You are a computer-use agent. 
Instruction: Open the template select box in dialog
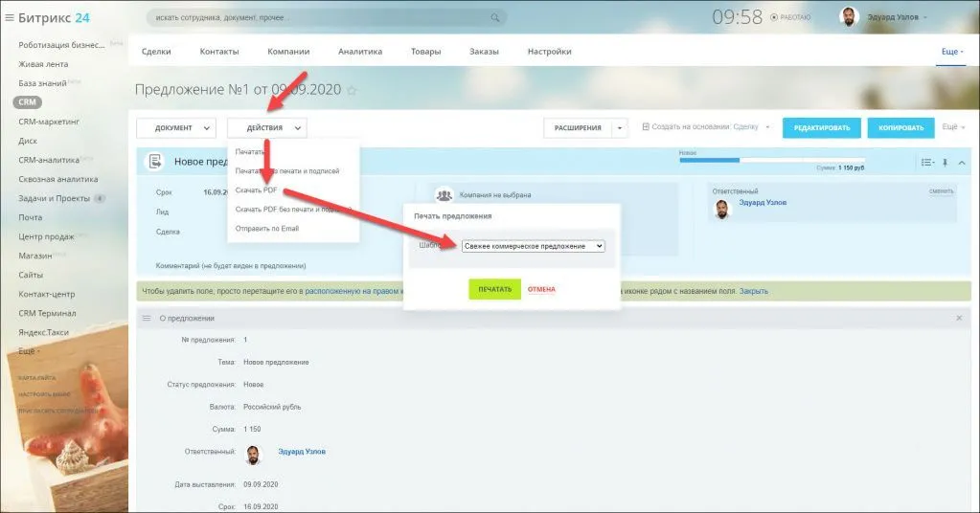532,246
